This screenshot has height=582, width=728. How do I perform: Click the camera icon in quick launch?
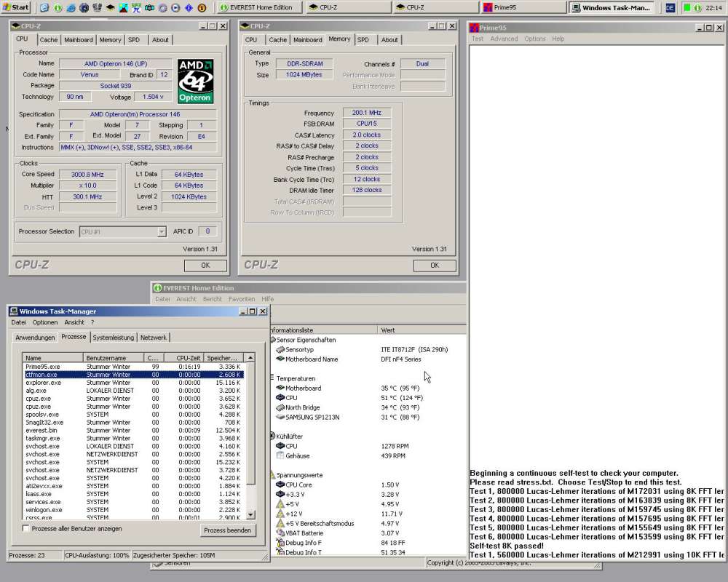[149, 8]
